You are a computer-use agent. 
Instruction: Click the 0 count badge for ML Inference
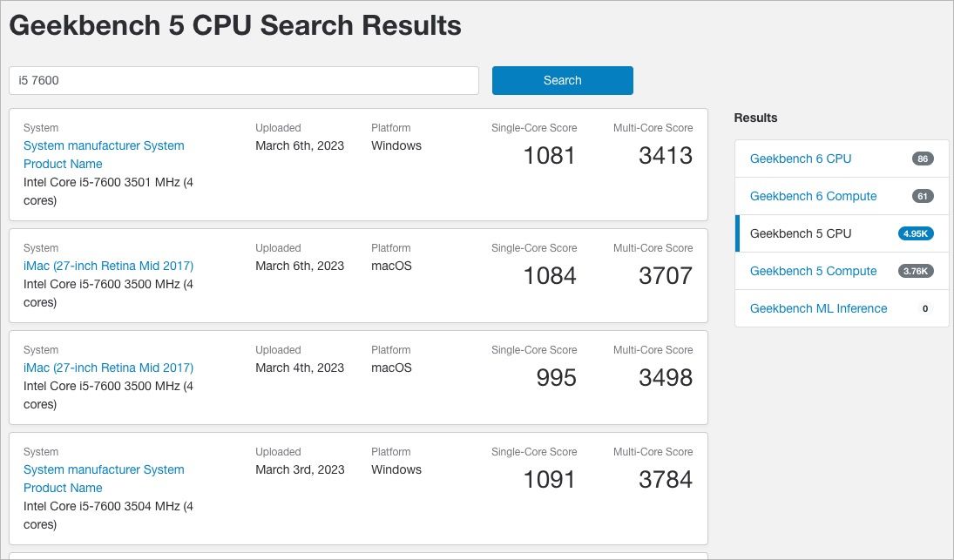(924, 308)
